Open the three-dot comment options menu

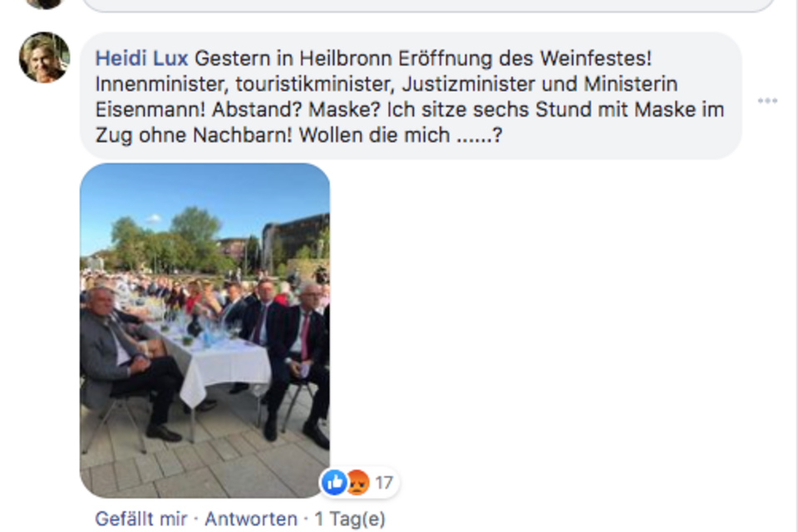click(x=767, y=101)
